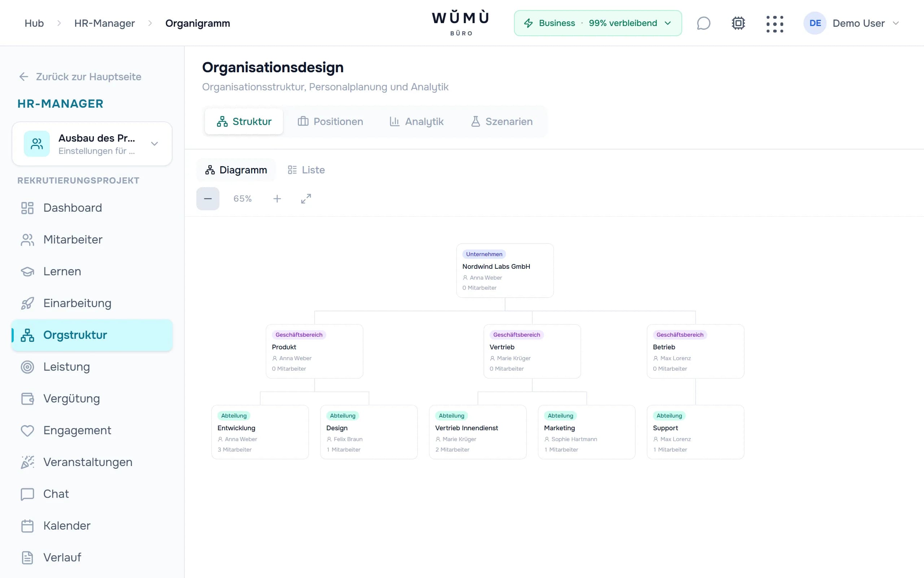This screenshot has width=924, height=578.
Task: Click the back arrow to main page
Action: pyautogui.click(x=24, y=77)
